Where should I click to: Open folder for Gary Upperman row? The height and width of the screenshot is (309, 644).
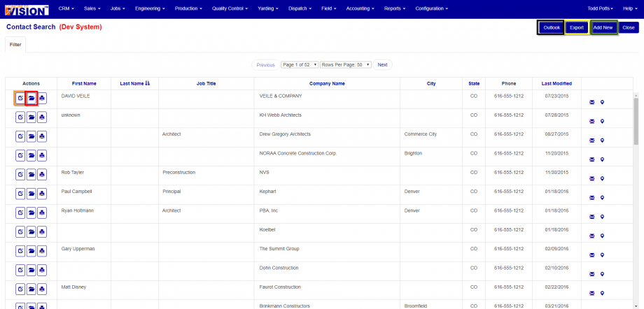pos(31,251)
